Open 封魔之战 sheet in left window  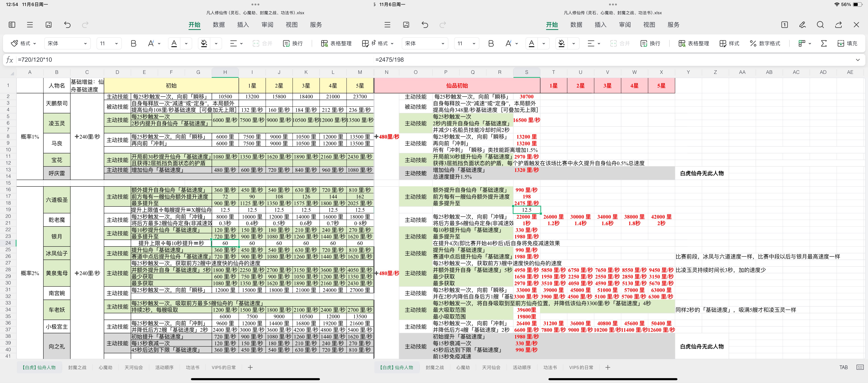(77, 367)
